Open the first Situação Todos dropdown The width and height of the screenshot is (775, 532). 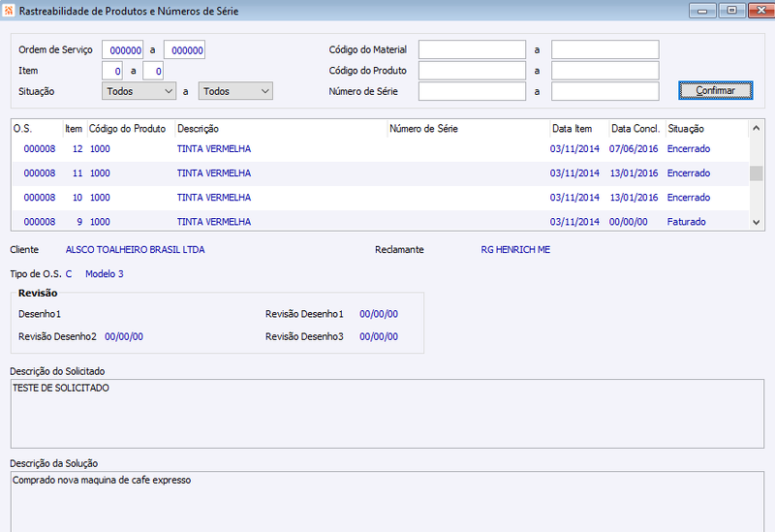pos(139,91)
